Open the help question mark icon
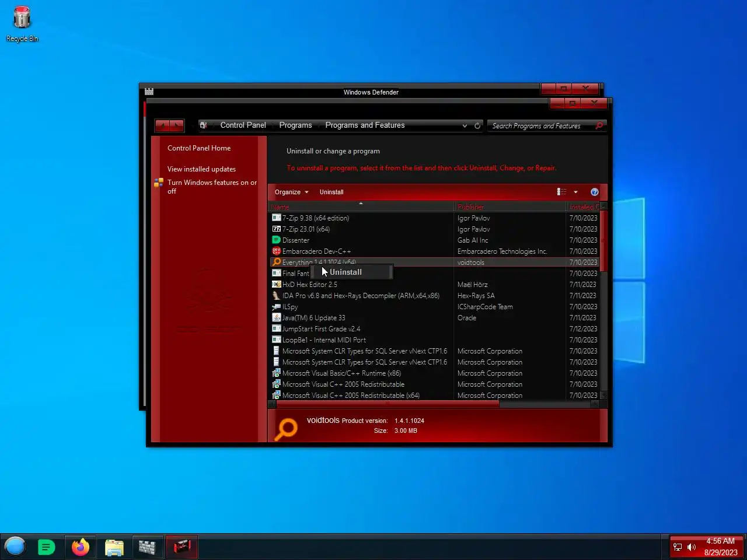This screenshot has height=560, width=747. click(595, 192)
